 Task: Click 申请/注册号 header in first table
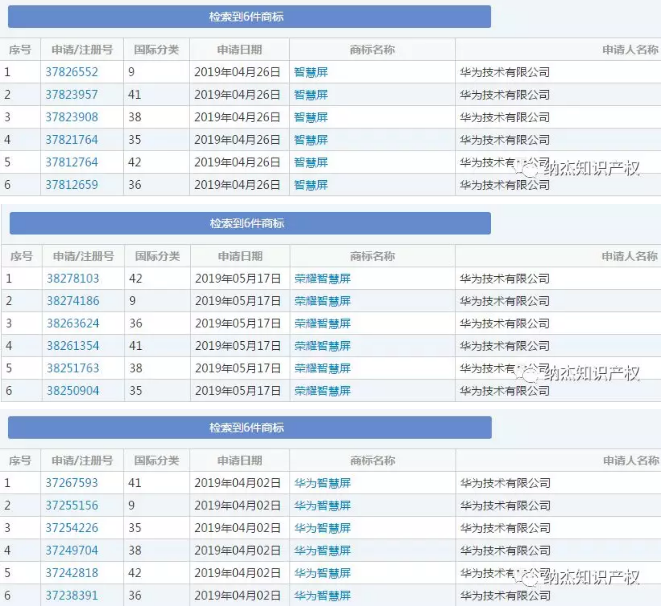pos(82,50)
